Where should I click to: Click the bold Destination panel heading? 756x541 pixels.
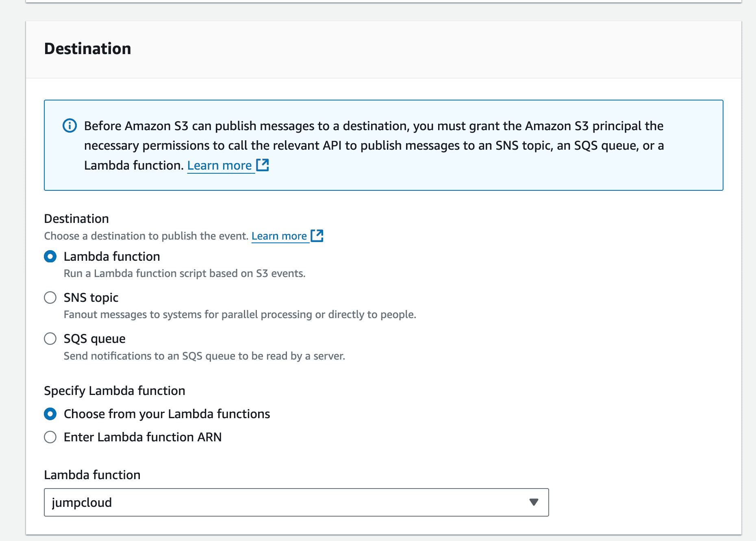87,49
